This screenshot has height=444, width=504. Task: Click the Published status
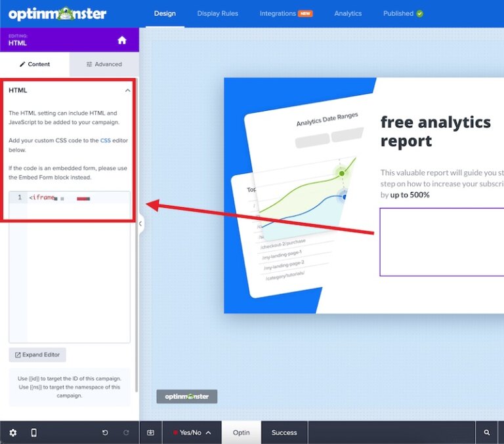coord(403,14)
